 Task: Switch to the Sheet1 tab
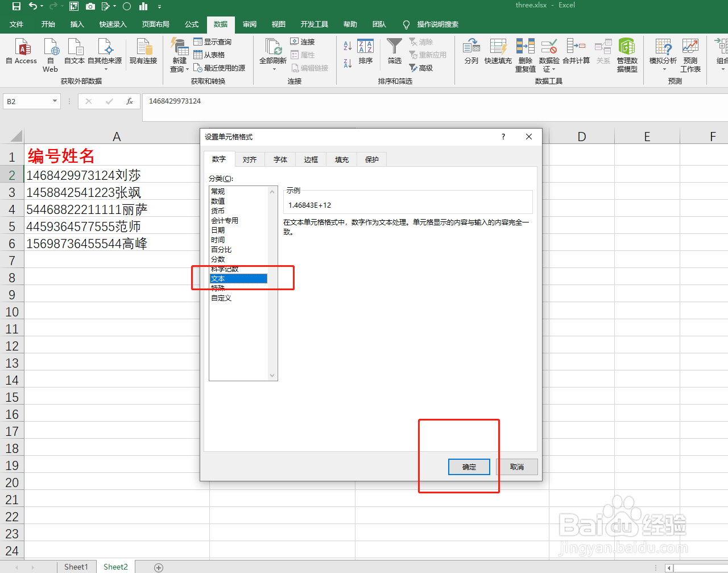[x=76, y=567]
